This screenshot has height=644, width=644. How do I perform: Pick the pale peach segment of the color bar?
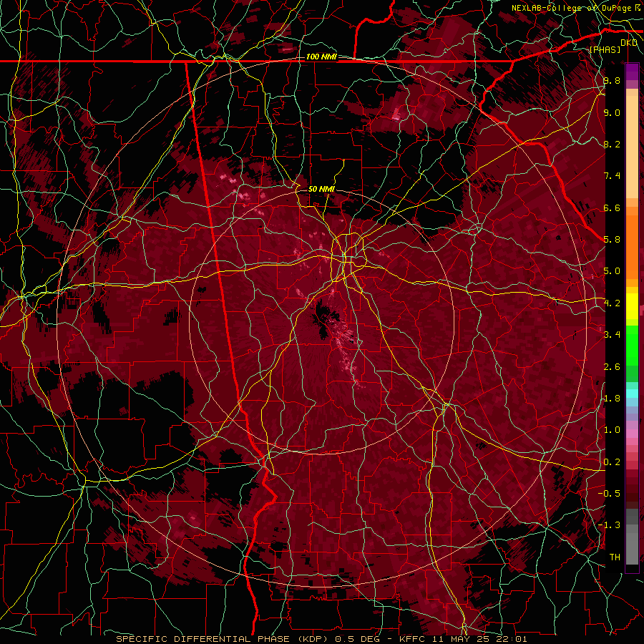coord(632,147)
